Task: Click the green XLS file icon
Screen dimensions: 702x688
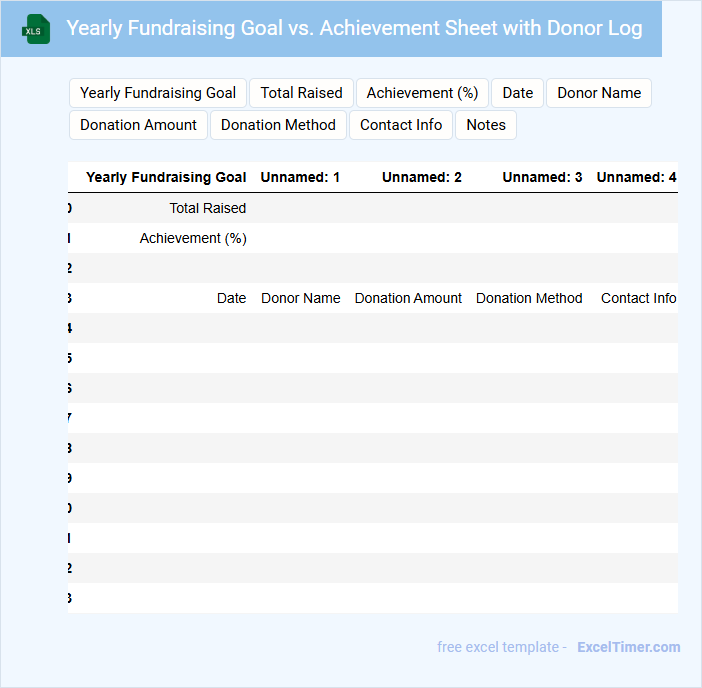Action: coord(36,29)
